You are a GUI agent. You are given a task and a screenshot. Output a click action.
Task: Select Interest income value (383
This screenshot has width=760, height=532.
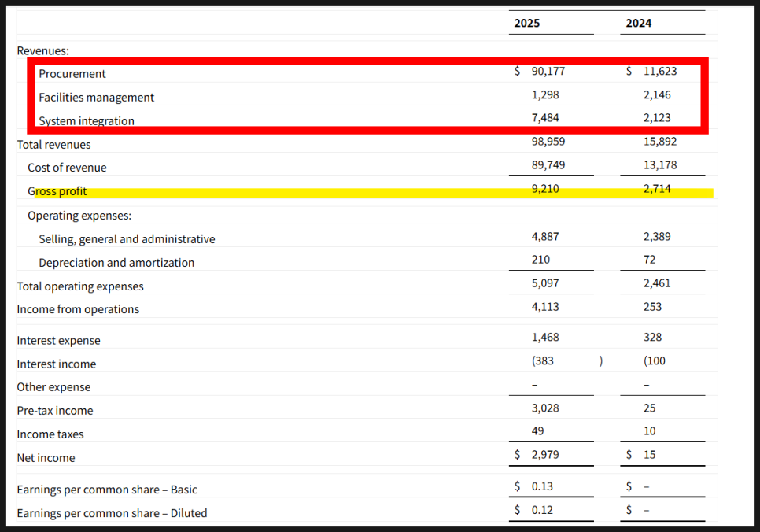543,360
